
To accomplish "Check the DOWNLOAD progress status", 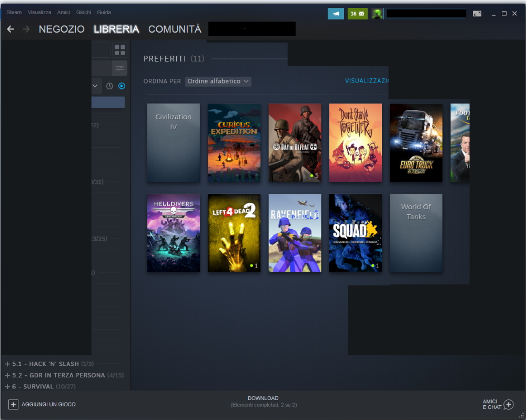I will click(263, 401).
